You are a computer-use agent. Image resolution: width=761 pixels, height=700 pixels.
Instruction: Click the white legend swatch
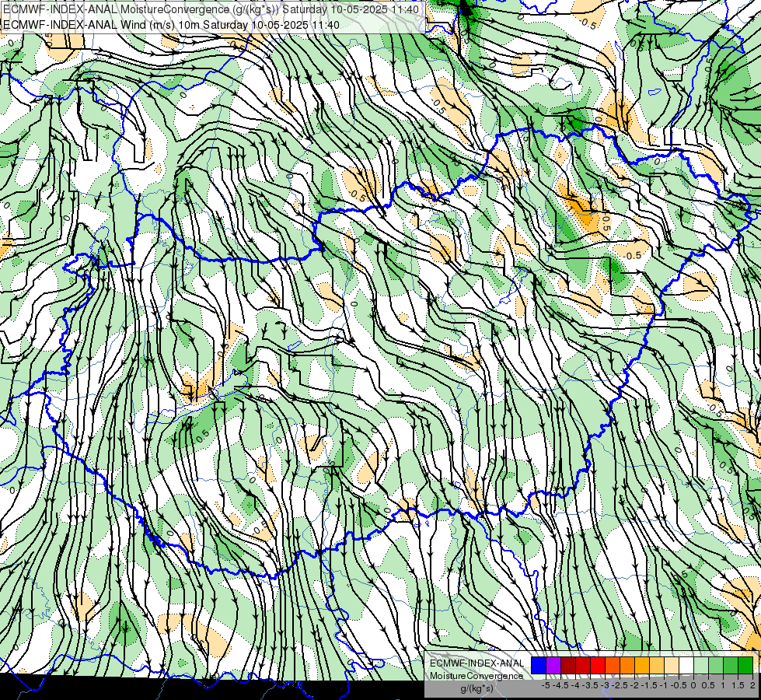686,665
